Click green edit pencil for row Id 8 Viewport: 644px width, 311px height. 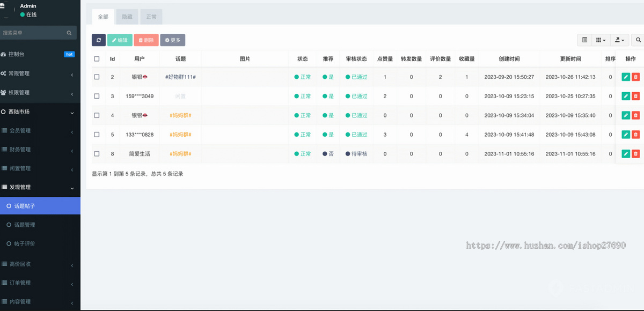pos(626,154)
